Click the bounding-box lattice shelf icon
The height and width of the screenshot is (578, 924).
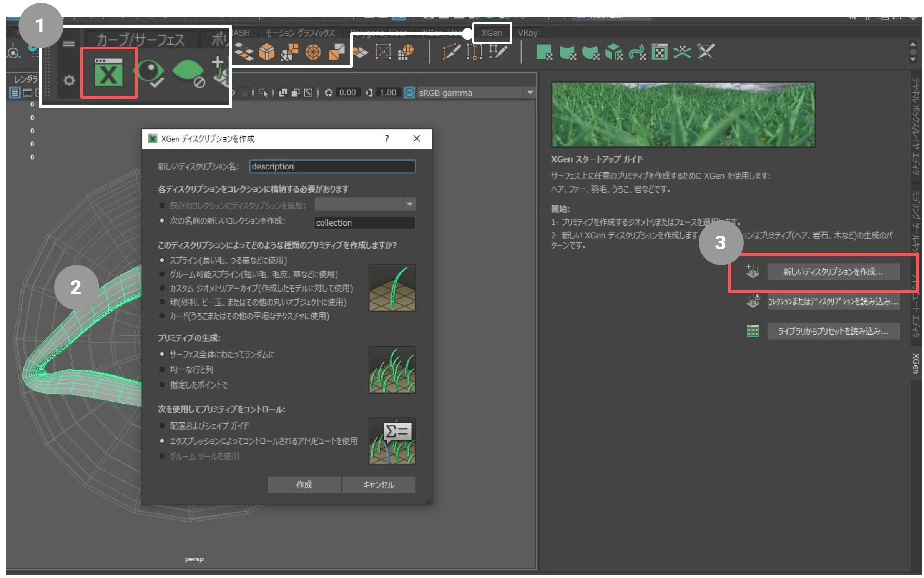click(x=383, y=51)
